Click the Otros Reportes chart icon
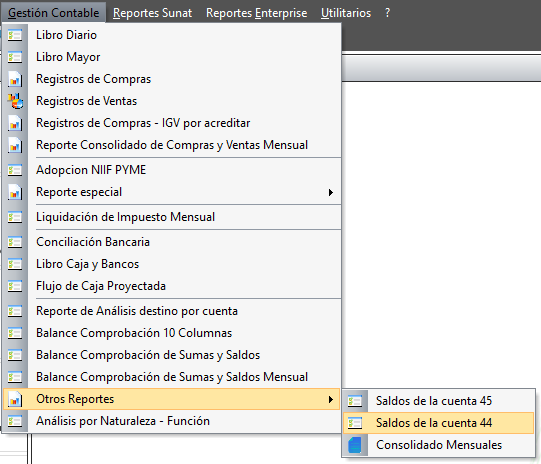This screenshot has height=464, width=541. tap(15, 399)
